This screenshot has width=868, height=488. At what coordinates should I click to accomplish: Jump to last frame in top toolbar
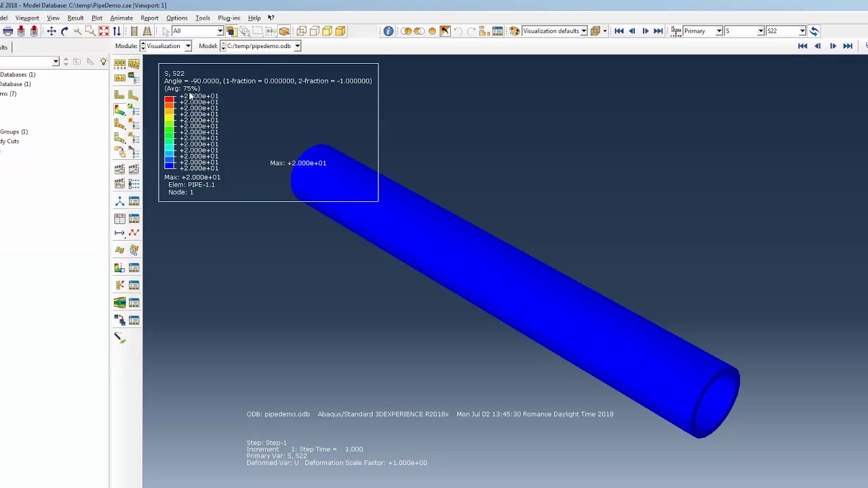point(658,31)
